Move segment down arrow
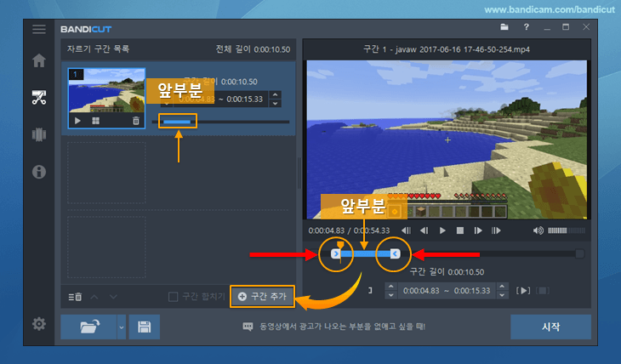Viewport: 621px width, 364px height. 113,297
